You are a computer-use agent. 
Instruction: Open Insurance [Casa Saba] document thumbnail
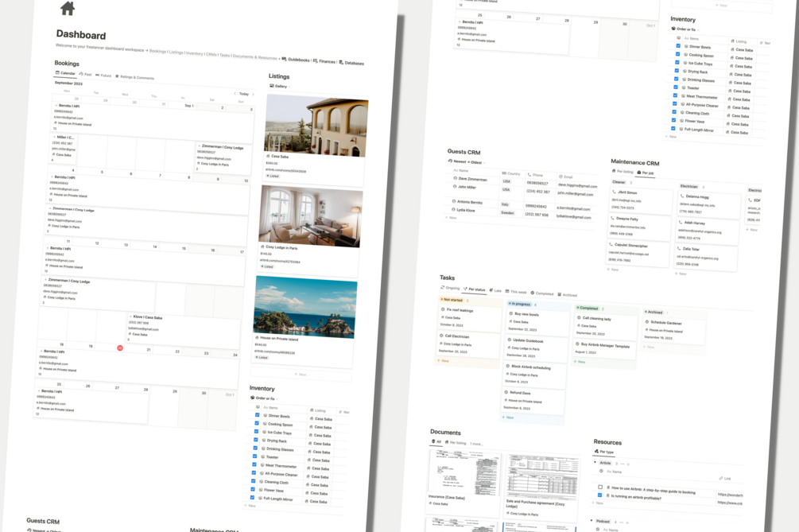(464, 473)
